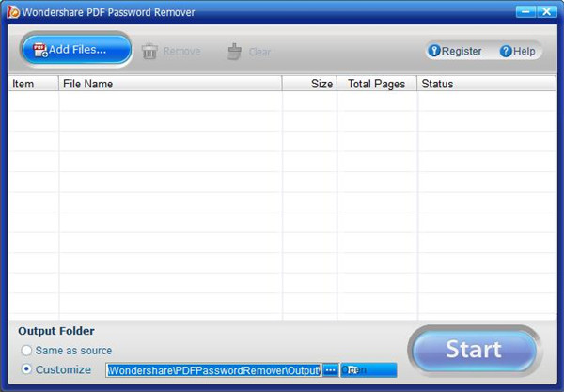564x392 pixels.
Task: Click the Wondershare app logo in the title bar
Action: pyautogui.click(x=13, y=12)
